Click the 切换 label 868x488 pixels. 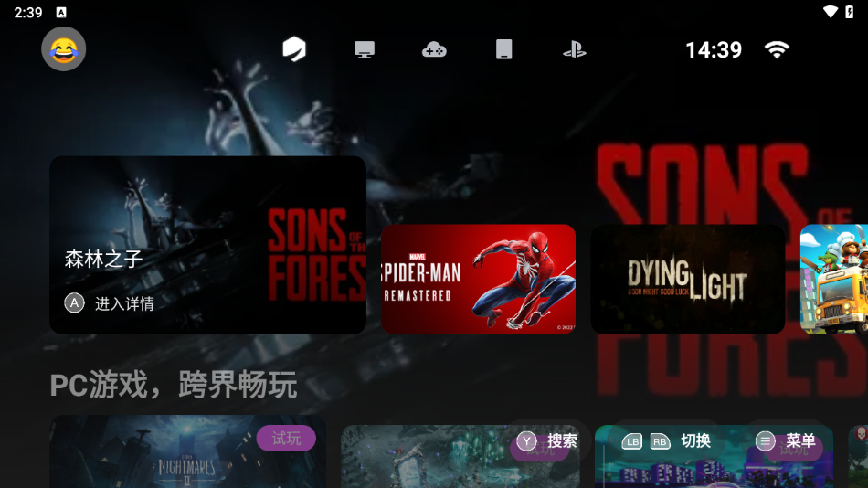[x=695, y=441]
